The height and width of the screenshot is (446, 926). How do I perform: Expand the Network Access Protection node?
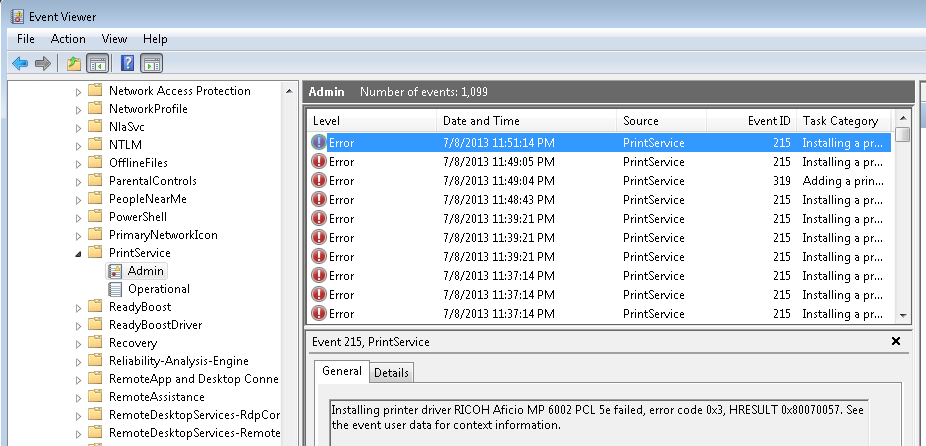coord(79,91)
